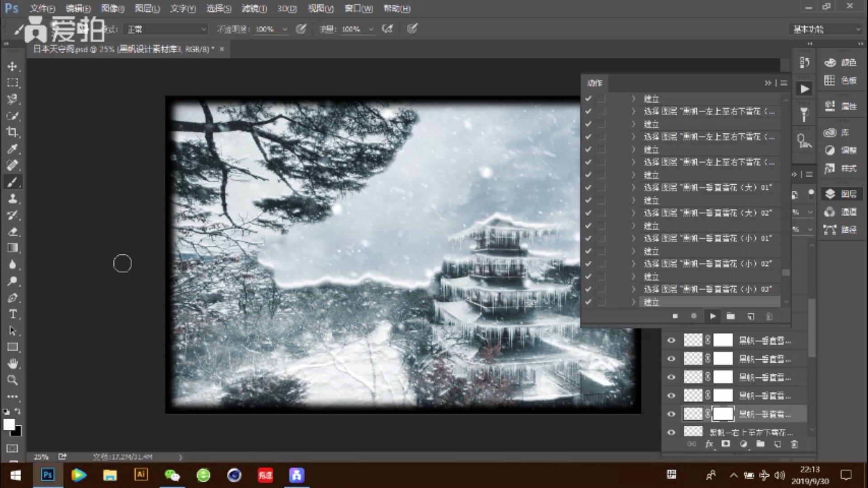
Task: Click the foreground color swatch
Action: 10,425
